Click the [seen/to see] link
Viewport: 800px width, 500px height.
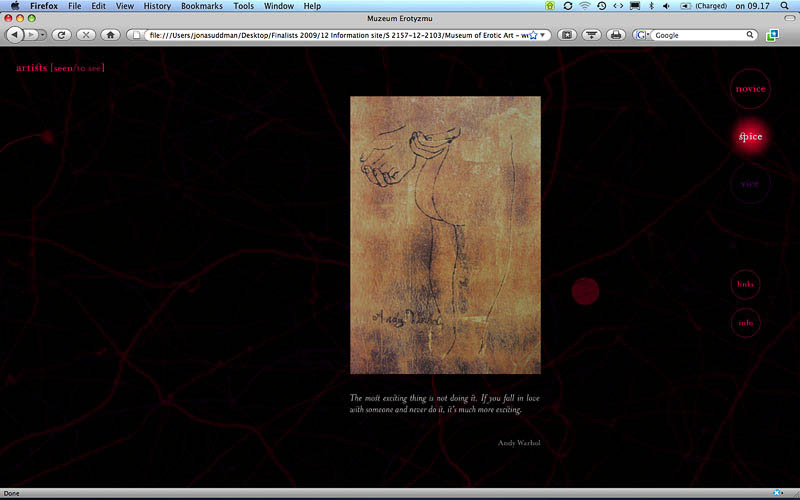78,68
